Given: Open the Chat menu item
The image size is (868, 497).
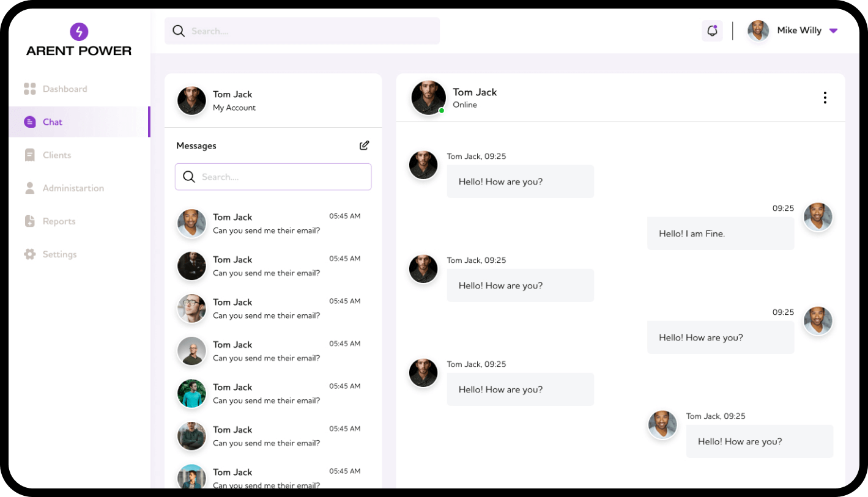Looking at the screenshot, I should pos(53,122).
